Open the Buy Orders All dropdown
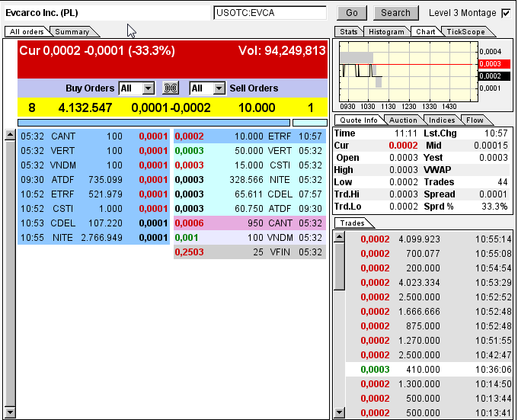The image size is (518, 420). 137,88
